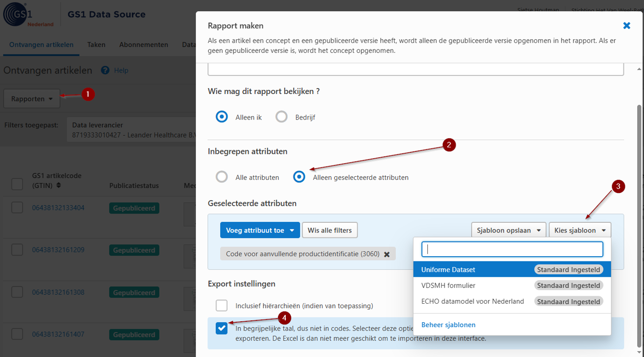Enable Inclusief hiërarchieën checkbox
The height and width of the screenshot is (357, 644).
click(222, 305)
